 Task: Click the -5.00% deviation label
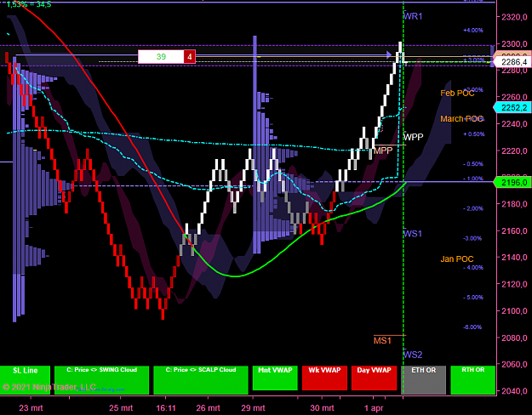tap(473, 298)
